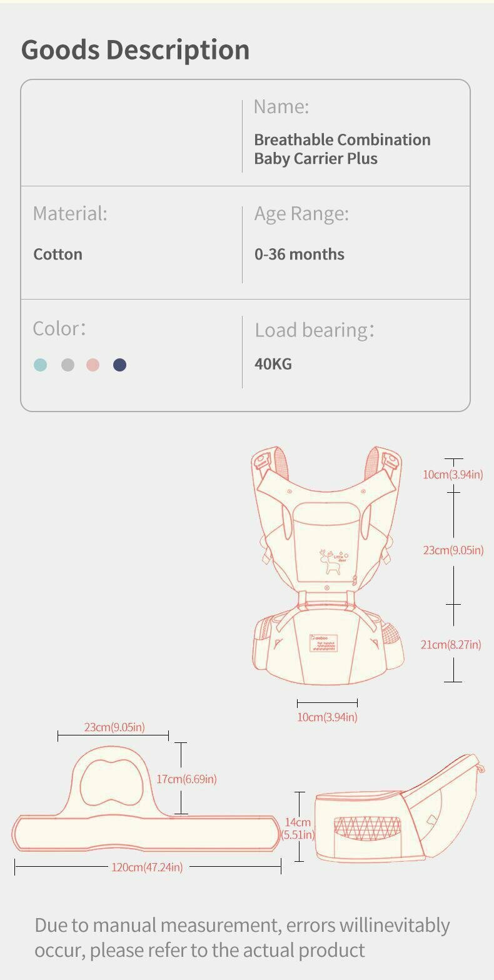The height and width of the screenshot is (980, 494).
Task: Select the pink color dot
Action: point(93,365)
